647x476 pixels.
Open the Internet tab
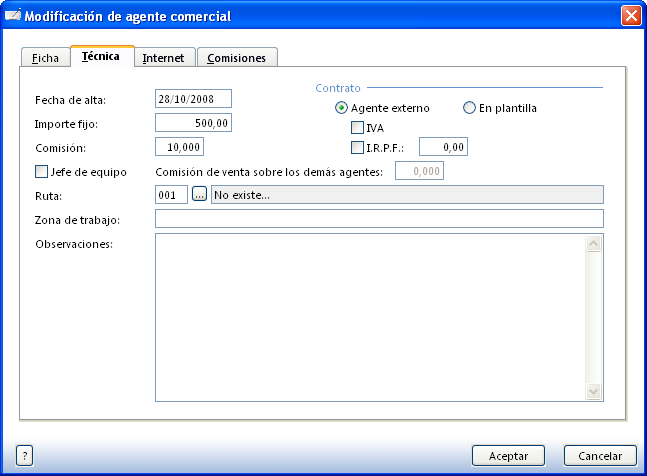163,58
